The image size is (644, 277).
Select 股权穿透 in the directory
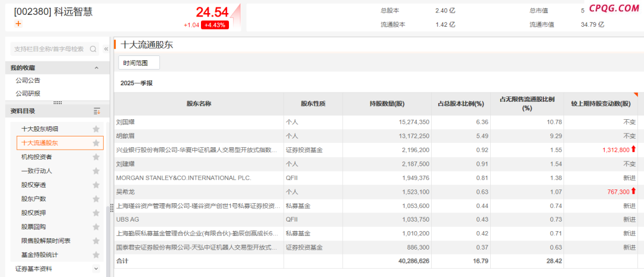tap(33, 185)
